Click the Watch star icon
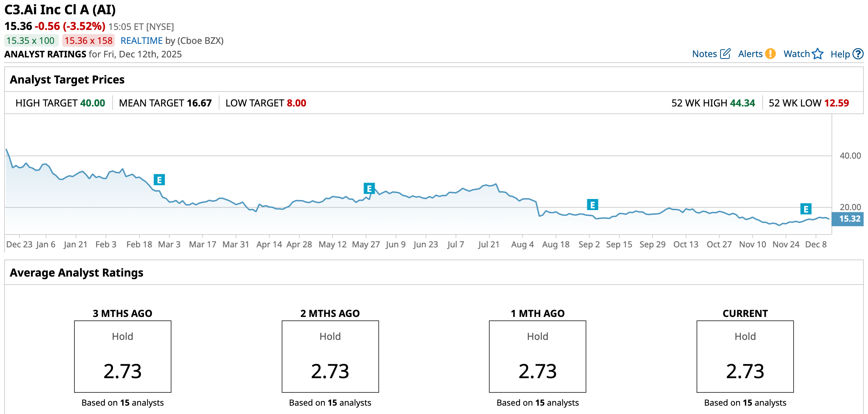This screenshot has width=868, height=414. click(x=818, y=54)
